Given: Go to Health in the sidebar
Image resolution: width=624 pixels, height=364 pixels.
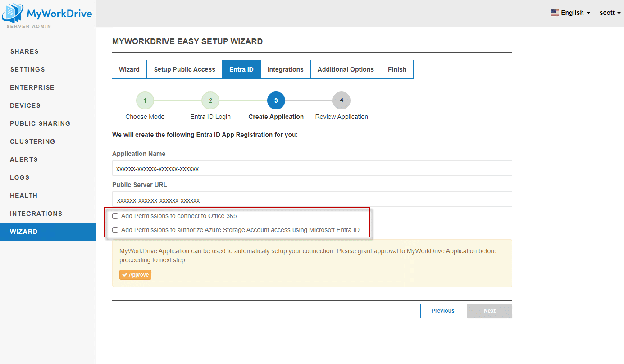Looking at the screenshot, I should coord(24,196).
